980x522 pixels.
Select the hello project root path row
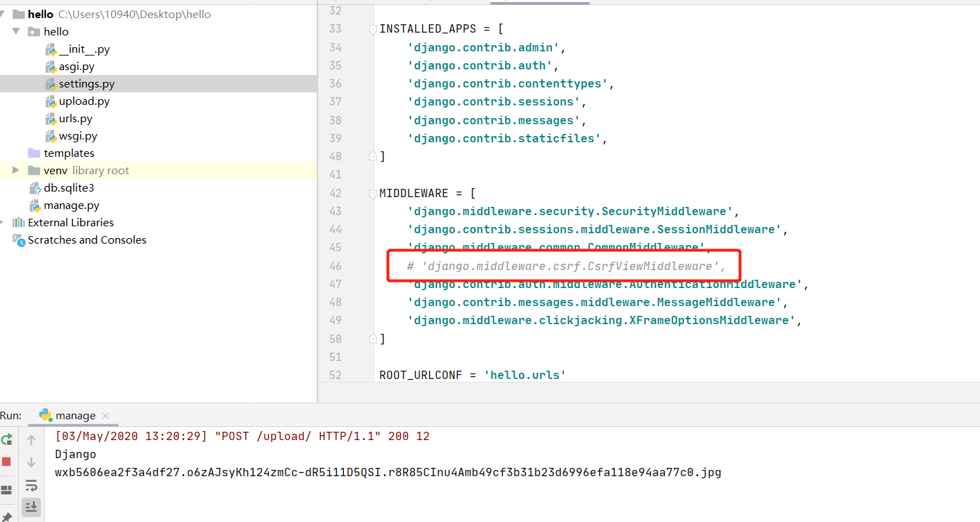tap(158, 15)
